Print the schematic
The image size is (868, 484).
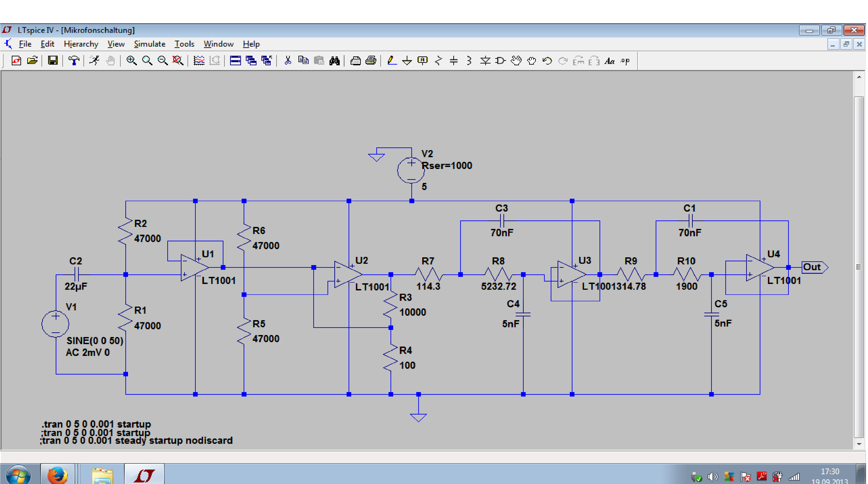pyautogui.click(x=371, y=61)
